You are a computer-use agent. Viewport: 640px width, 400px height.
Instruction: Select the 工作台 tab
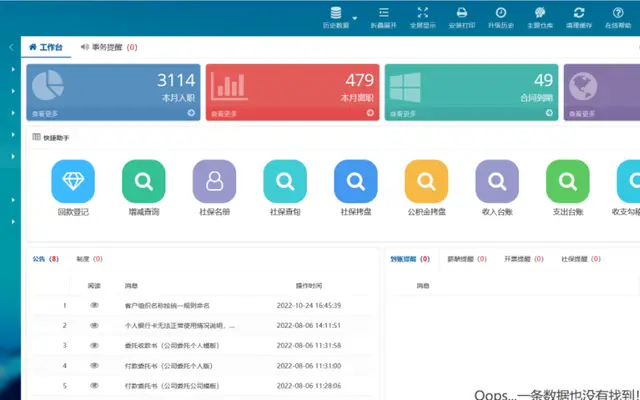[x=46, y=47]
